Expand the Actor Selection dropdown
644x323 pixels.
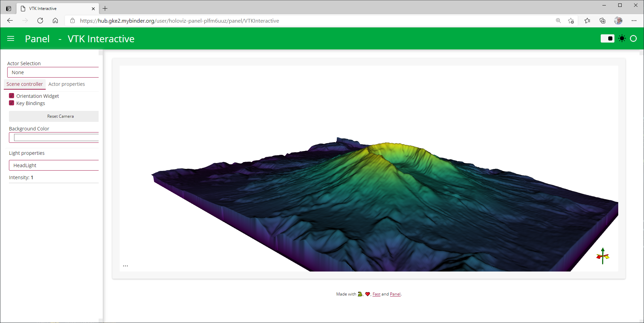click(x=53, y=72)
